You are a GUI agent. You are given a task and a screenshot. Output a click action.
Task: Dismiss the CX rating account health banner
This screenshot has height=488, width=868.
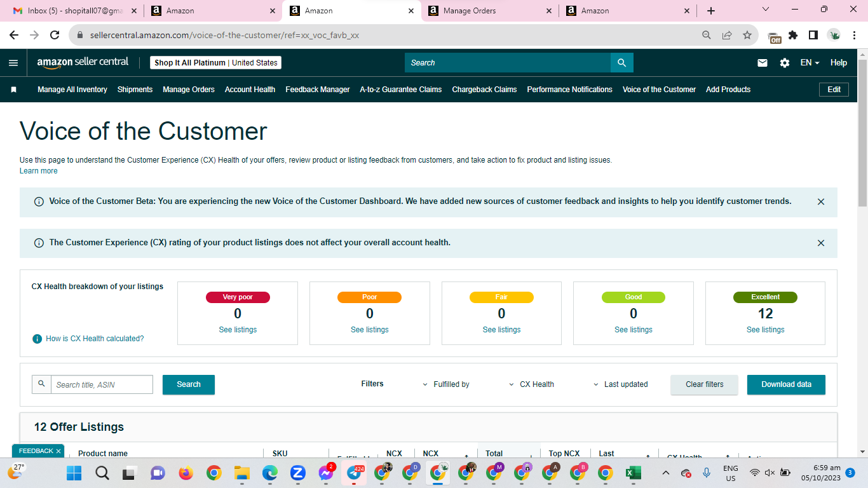(821, 243)
